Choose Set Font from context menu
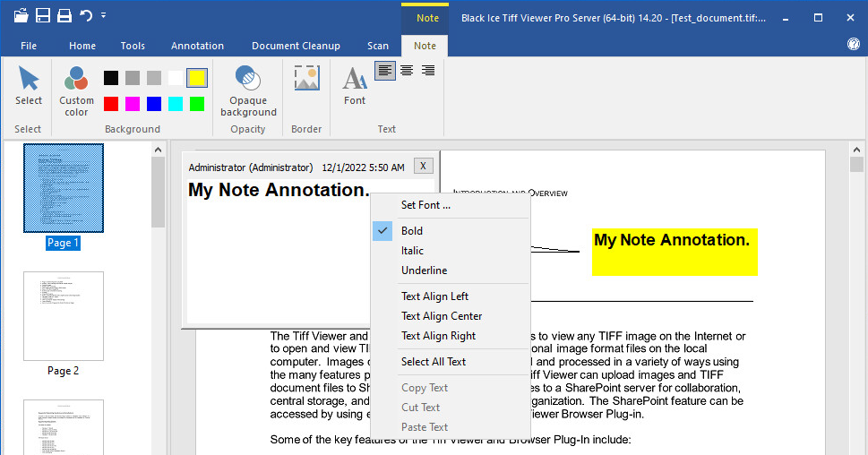 [425, 205]
